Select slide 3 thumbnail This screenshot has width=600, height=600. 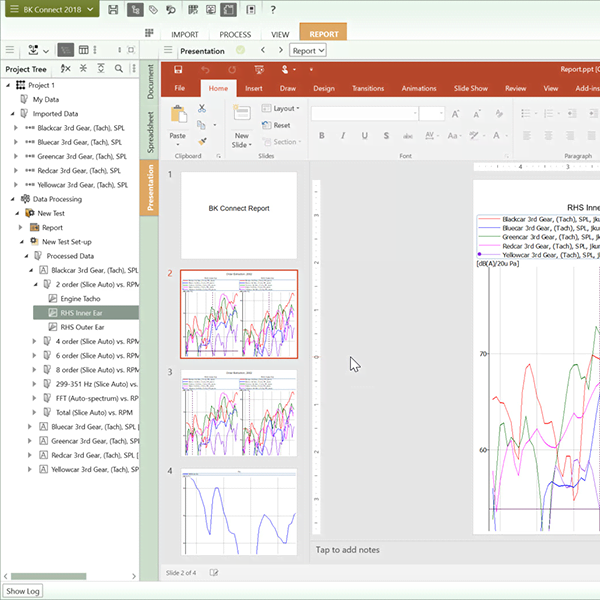pos(239,413)
